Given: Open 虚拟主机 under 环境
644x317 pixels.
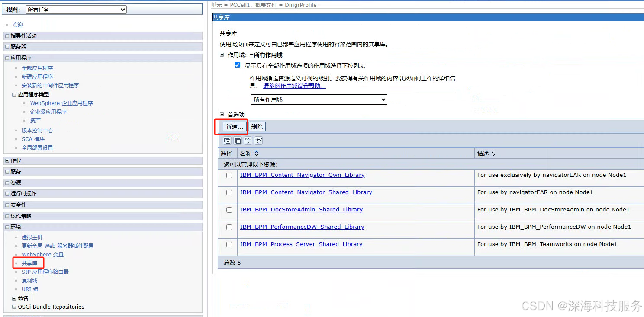Looking at the screenshot, I should 32,237.
